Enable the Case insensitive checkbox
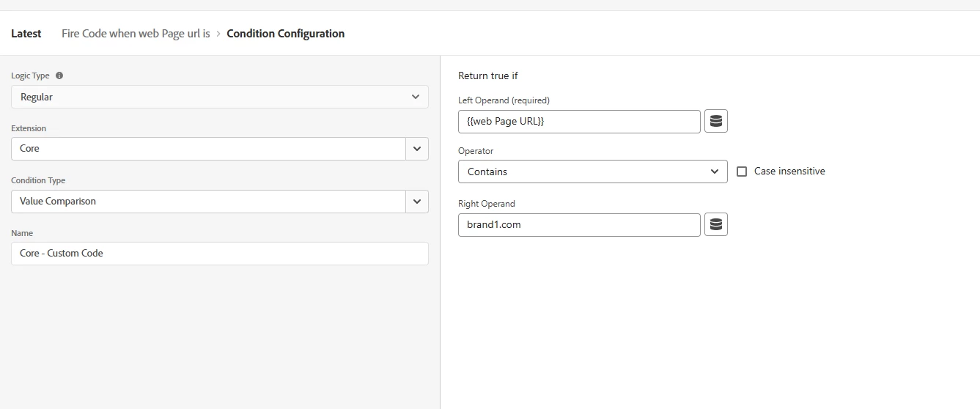This screenshot has width=980, height=409. click(x=742, y=172)
